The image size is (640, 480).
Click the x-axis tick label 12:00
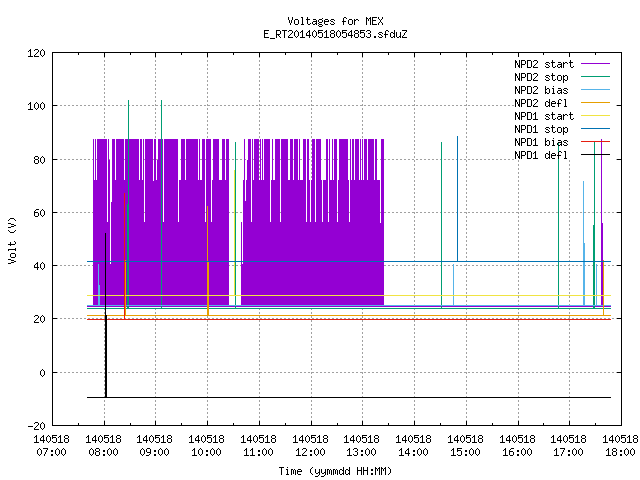point(310,452)
